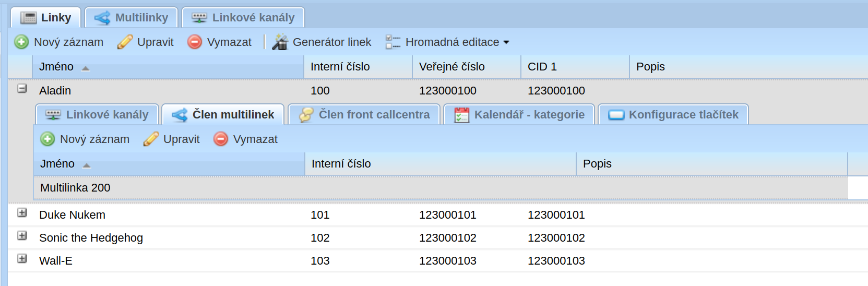
Task: Click the Veřejné číslo column header
Action: pyautogui.click(x=467, y=67)
